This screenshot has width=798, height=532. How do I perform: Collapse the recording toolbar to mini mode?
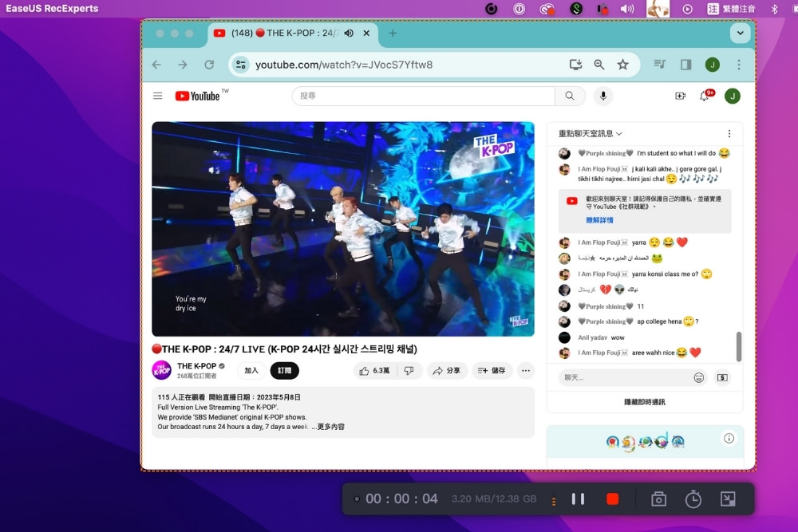click(x=728, y=499)
